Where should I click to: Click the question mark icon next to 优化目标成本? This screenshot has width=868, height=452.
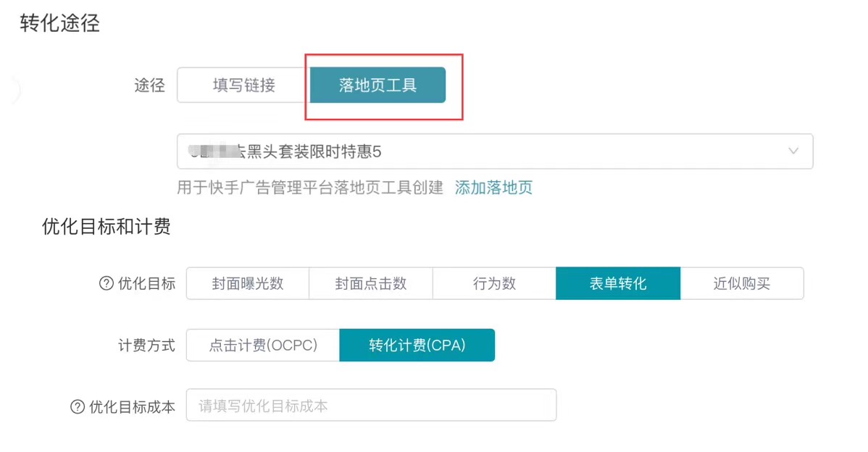pos(78,407)
